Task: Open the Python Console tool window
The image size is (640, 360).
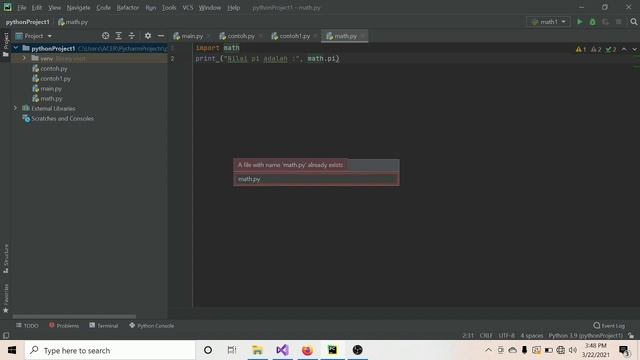Action: [151, 326]
